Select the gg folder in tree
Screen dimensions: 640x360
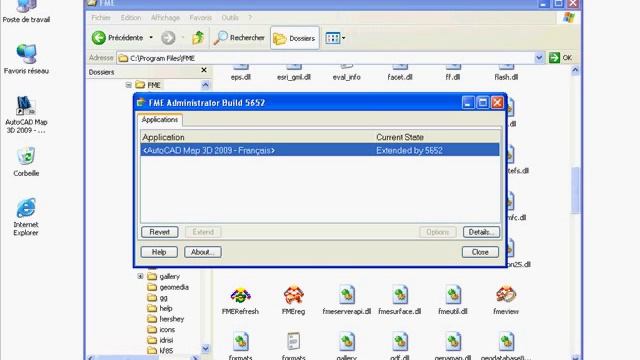point(158,298)
